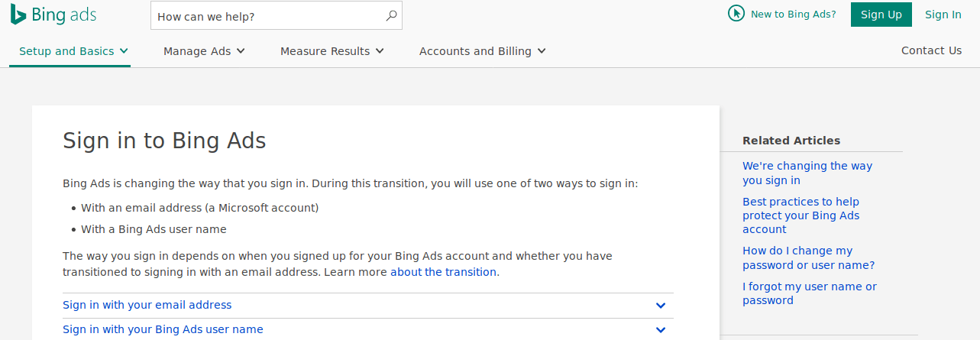This screenshot has height=340, width=980.
Task: Open the Setup and Basics menu
Action: pos(73,51)
